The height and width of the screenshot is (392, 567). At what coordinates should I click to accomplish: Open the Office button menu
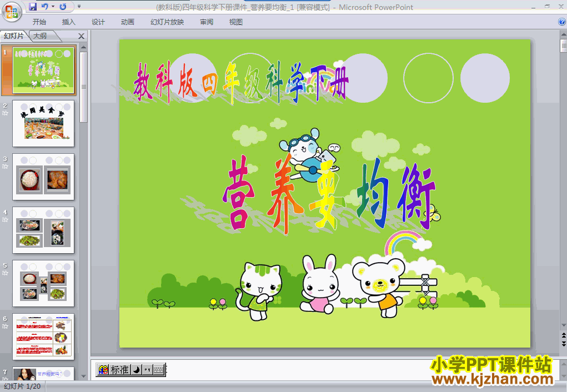(11, 11)
